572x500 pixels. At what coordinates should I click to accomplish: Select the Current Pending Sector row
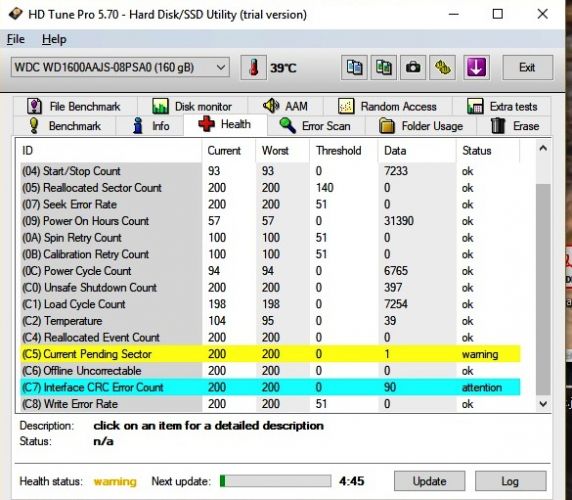click(270, 354)
